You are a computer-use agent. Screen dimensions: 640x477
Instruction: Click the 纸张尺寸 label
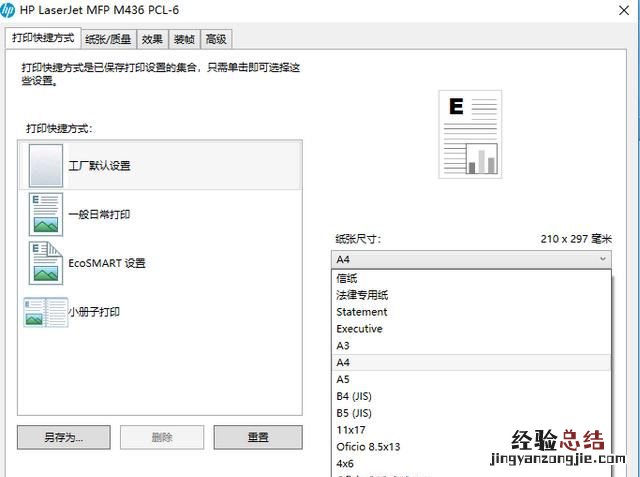click(x=358, y=239)
